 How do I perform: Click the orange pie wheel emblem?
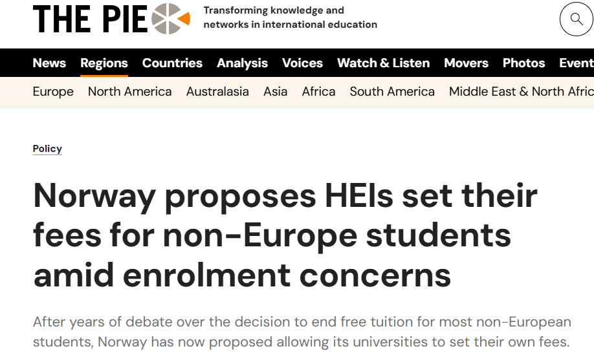(x=170, y=19)
